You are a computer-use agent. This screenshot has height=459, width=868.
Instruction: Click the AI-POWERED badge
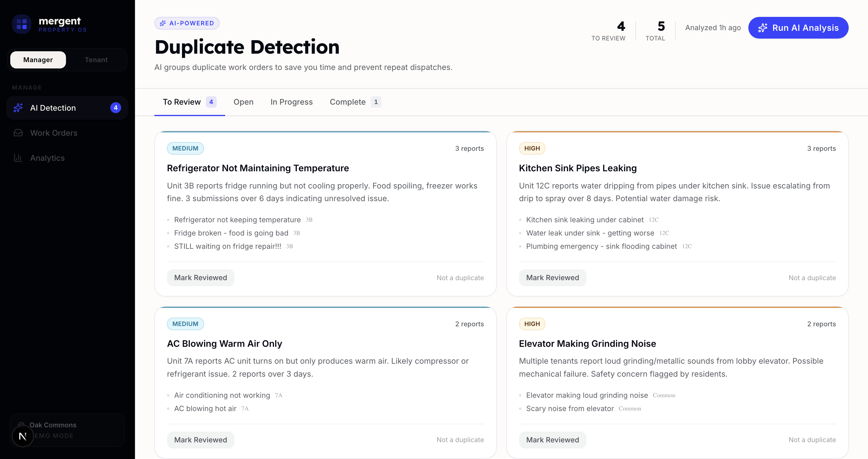pyautogui.click(x=187, y=23)
